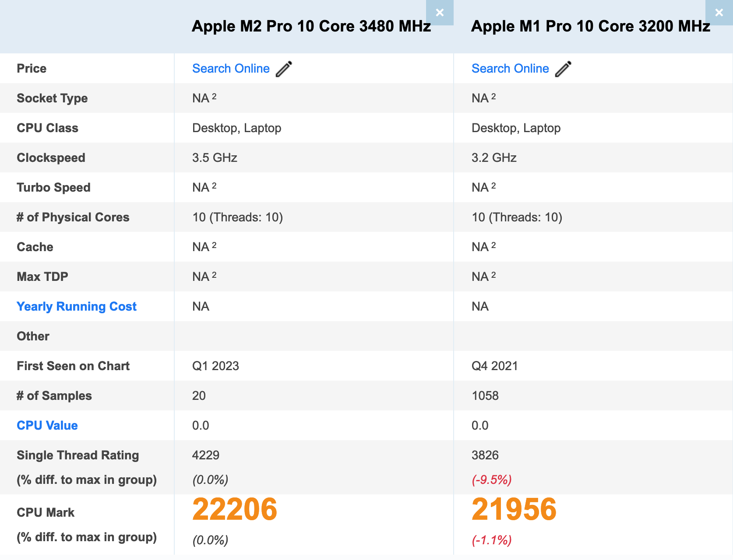
Task: Click M2 Pro Desktop, Laptop class value
Action: 237,128
